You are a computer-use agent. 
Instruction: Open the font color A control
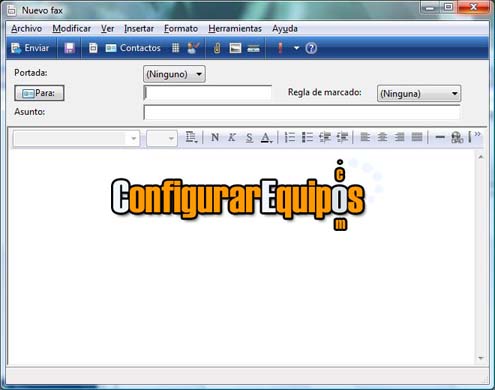pos(266,137)
